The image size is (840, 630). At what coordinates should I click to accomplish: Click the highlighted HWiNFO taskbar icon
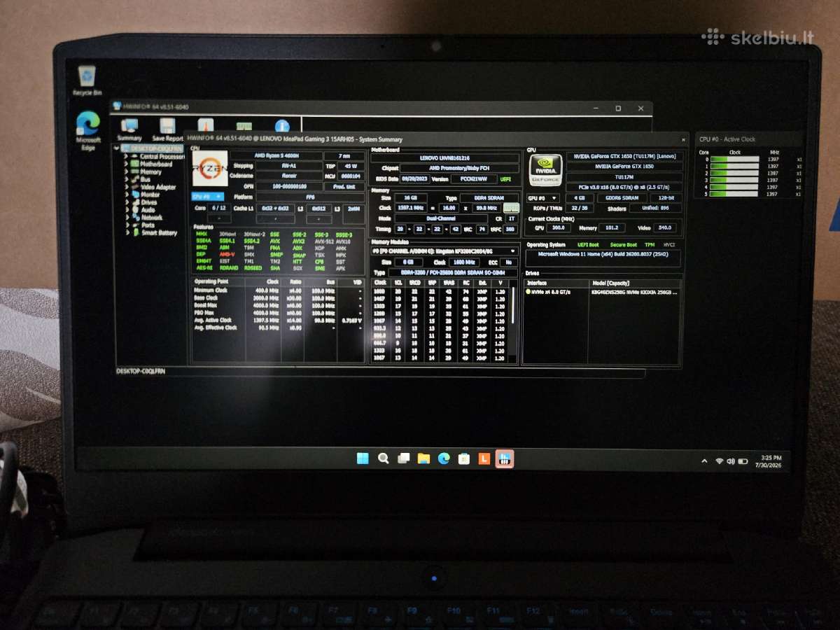pos(504,458)
